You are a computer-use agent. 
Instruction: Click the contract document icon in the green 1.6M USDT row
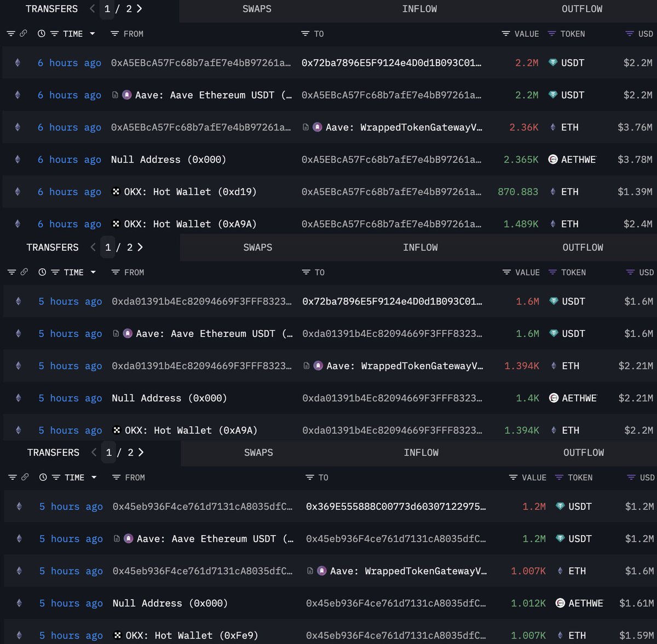[x=116, y=334]
